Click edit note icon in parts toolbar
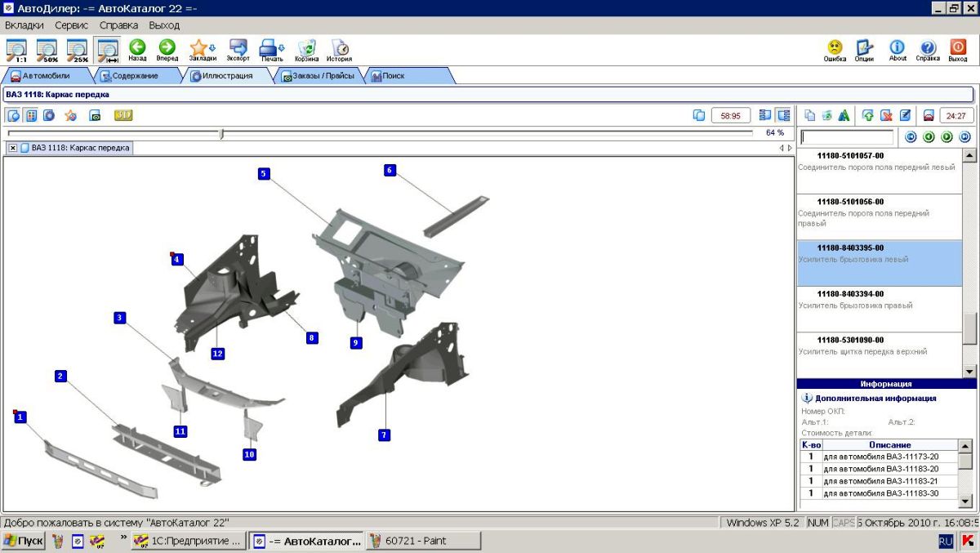 point(905,115)
